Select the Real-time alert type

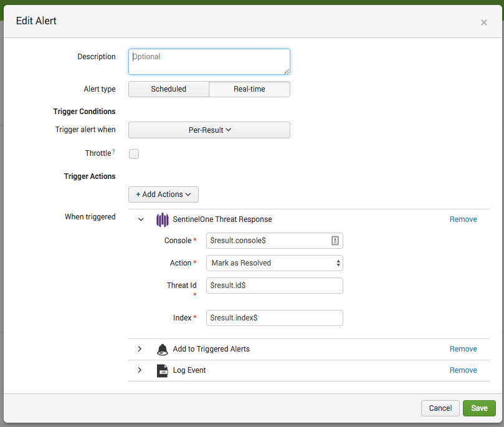pyautogui.click(x=249, y=89)
